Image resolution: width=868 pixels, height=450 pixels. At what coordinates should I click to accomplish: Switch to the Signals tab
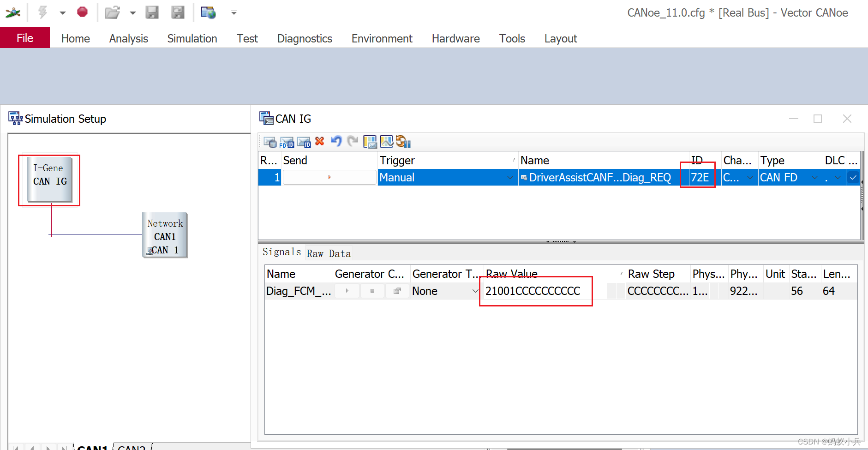pyautogui.click(x=281, y=252)
